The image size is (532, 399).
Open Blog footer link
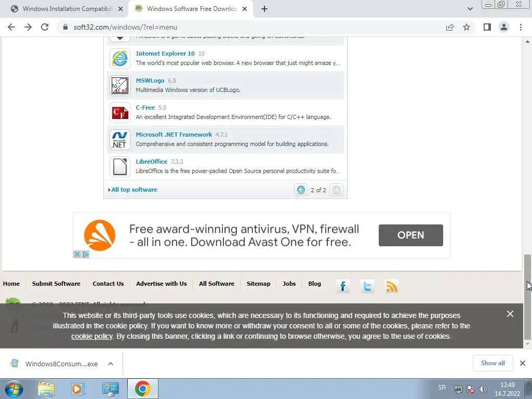point(314,284)
